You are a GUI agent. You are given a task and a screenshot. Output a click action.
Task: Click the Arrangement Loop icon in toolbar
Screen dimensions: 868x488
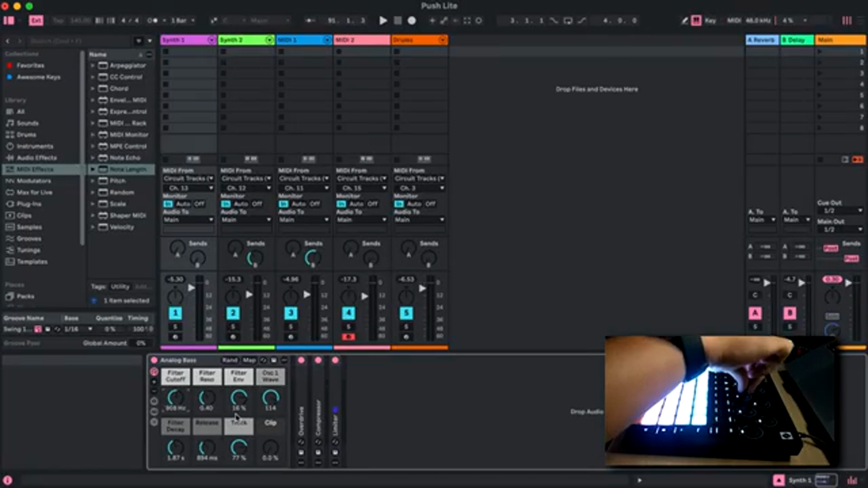568,20
